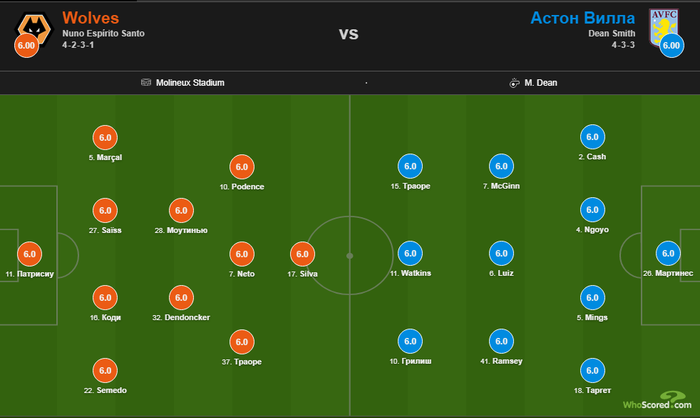Click the rating circle above 5. Mings
The width and height of the screenshot is (700, 418).
(592, 297)
